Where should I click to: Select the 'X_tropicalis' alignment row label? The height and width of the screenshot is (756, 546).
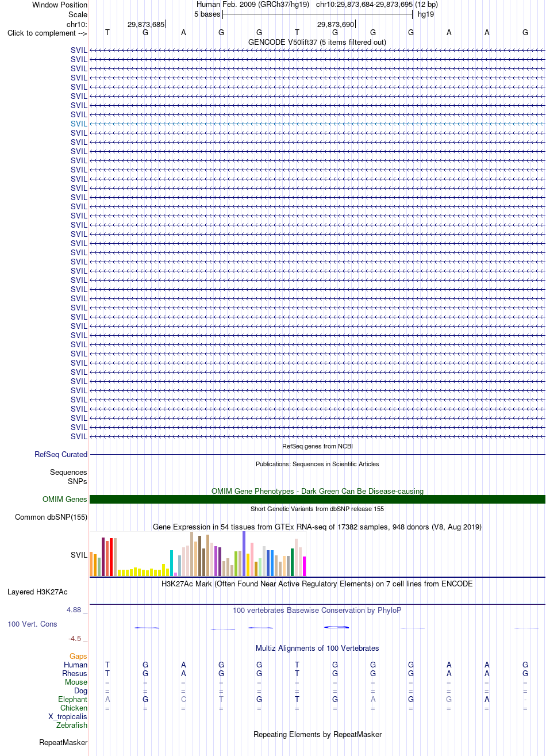tap(68, 716)
